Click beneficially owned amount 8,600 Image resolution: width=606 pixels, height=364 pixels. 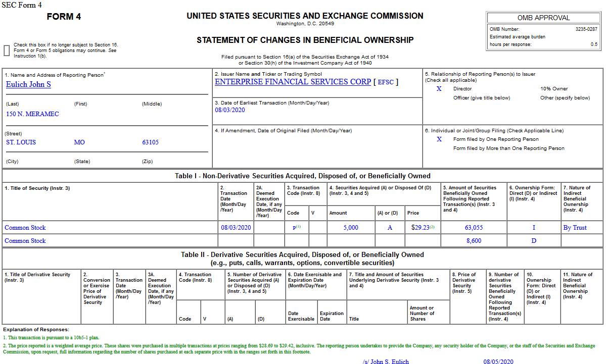click(x=474, y=241)
